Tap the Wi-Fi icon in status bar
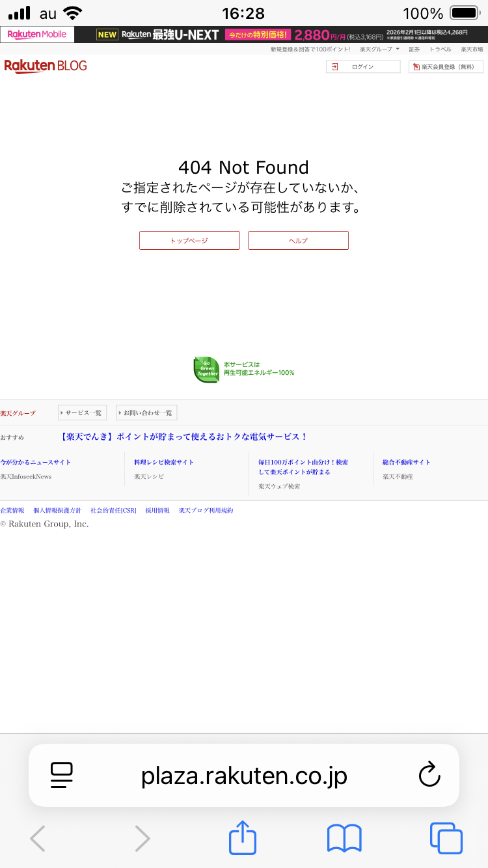The height and width of the screenshot is (868, 488). click(73, 13)
